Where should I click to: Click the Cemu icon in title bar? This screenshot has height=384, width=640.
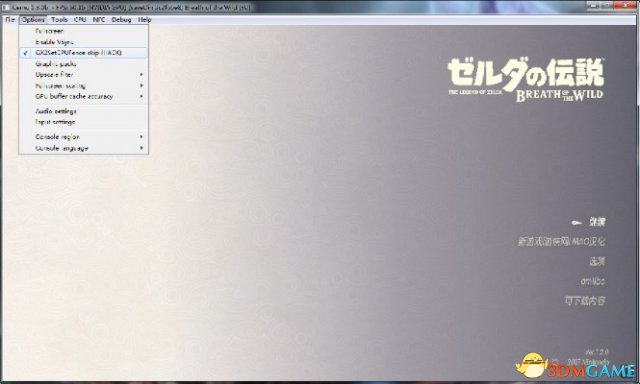pyautogui.click(x=6, y=7)
